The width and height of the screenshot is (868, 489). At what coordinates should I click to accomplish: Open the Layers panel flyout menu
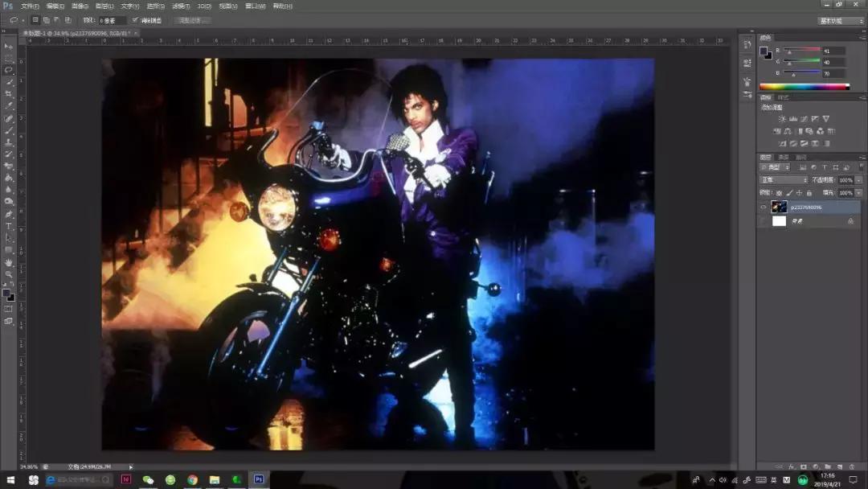(862, 158)
